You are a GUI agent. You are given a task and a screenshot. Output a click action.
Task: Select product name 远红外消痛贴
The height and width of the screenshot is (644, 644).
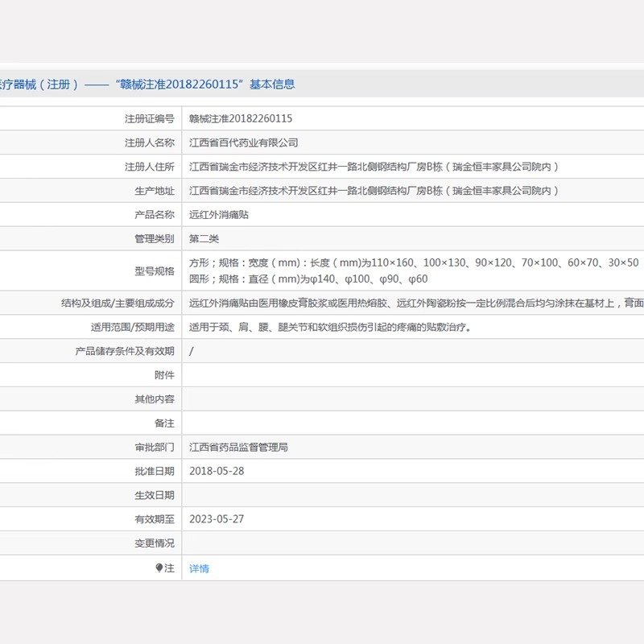point(219,215)
